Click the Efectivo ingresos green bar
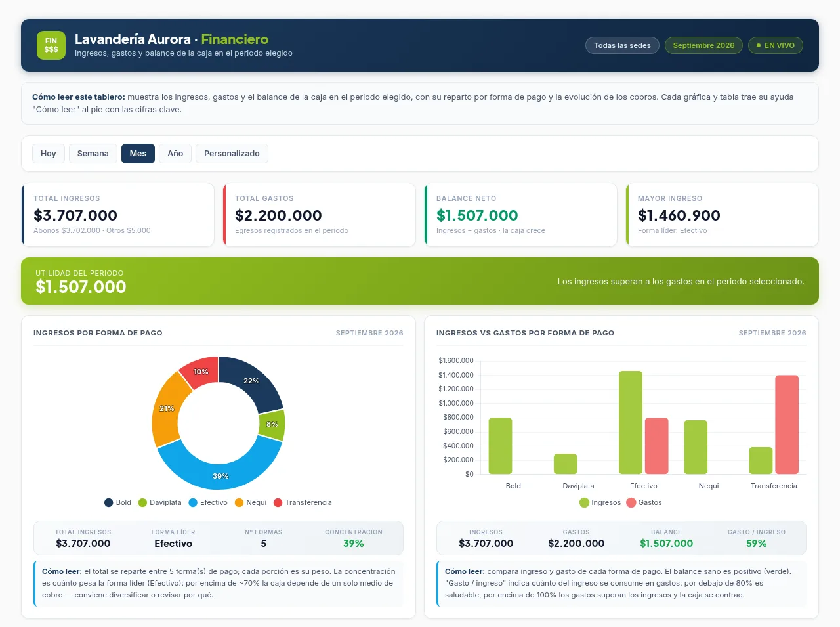840x627 pixels. coord(631,423)
